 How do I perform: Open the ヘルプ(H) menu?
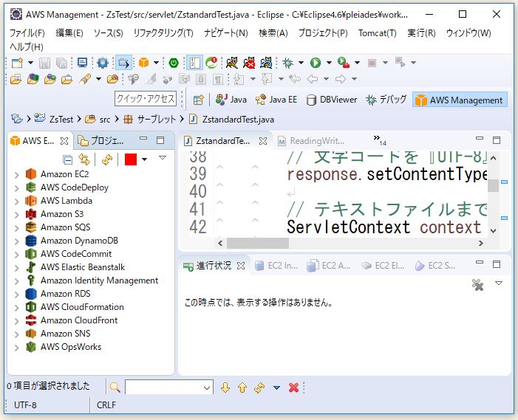pos(26,47)
